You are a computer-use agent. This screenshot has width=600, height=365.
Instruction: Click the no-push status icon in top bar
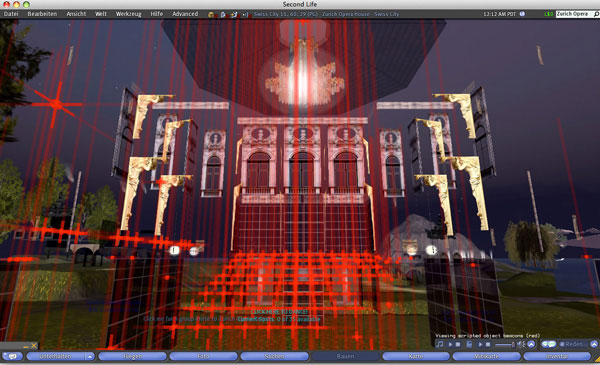[x=246, y=15]
